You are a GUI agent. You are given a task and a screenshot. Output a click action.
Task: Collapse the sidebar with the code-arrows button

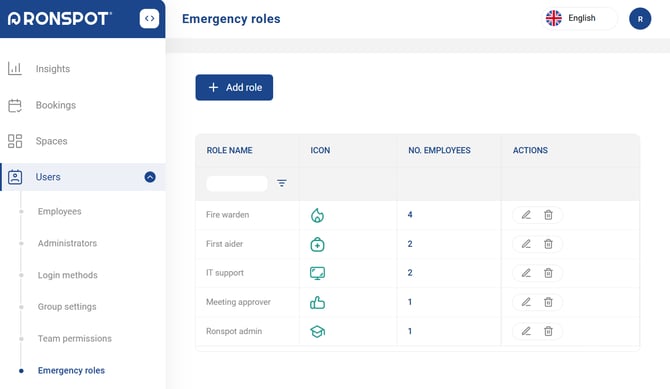149,18
